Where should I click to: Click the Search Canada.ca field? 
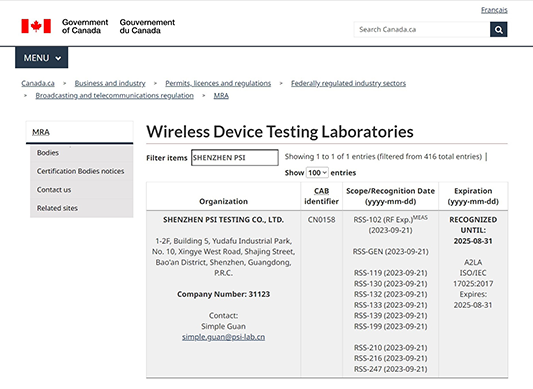click(x=422, y=30)
